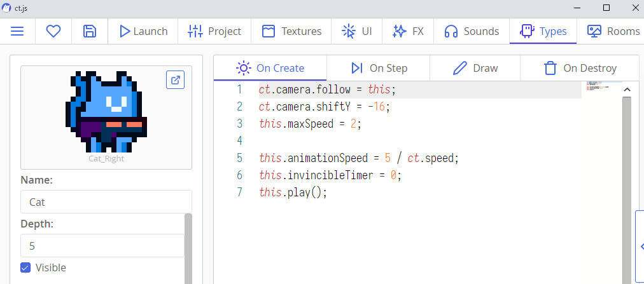Maximize the ct.js window
644x284 pixels.
tap(606, 8)
